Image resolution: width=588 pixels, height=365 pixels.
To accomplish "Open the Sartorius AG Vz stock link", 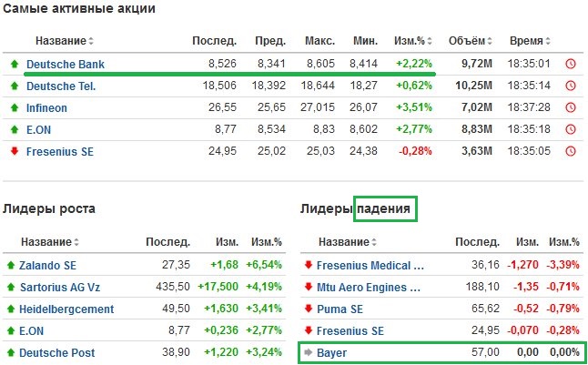I will click(x=60, y=287).
